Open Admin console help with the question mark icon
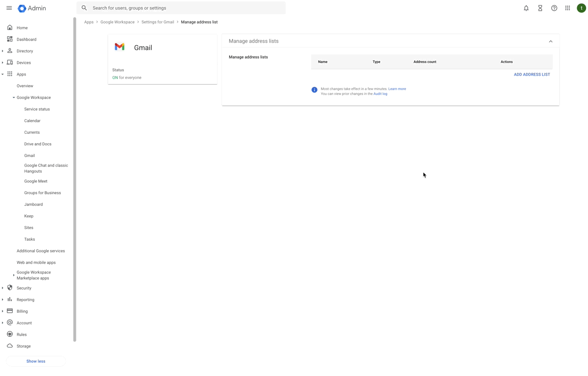This screenshot has height=376, width=588. click(x=553, y=8)
